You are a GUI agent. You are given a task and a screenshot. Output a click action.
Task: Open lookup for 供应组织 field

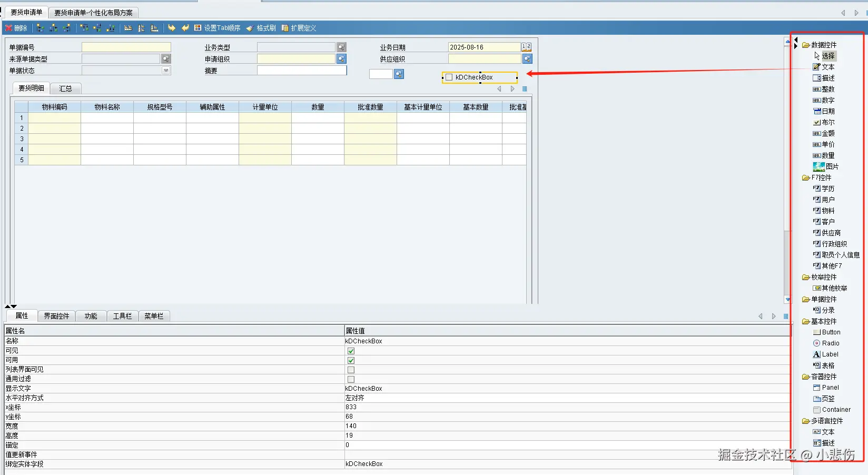click(527, 59)
